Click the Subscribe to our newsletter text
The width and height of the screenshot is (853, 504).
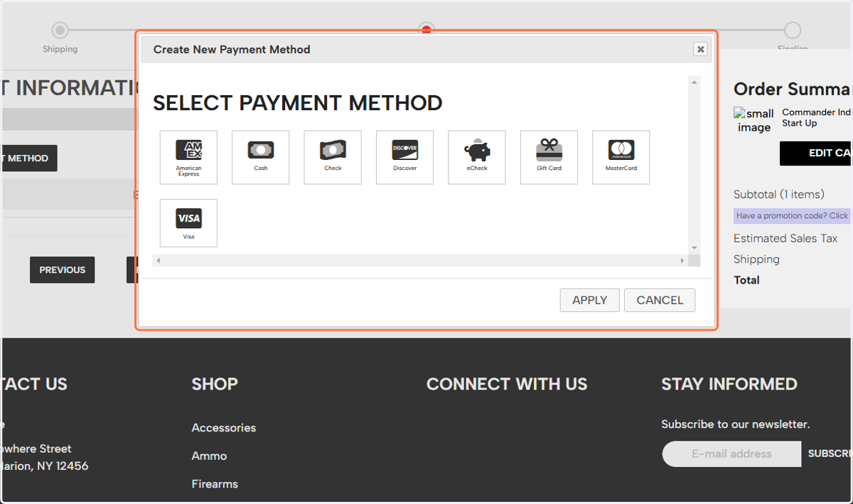(x=736, y=424)
